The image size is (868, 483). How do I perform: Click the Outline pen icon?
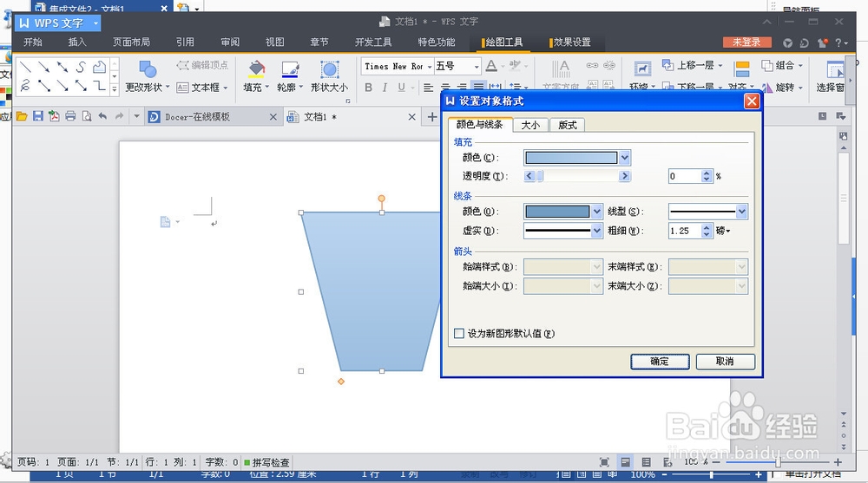[290, 69]
